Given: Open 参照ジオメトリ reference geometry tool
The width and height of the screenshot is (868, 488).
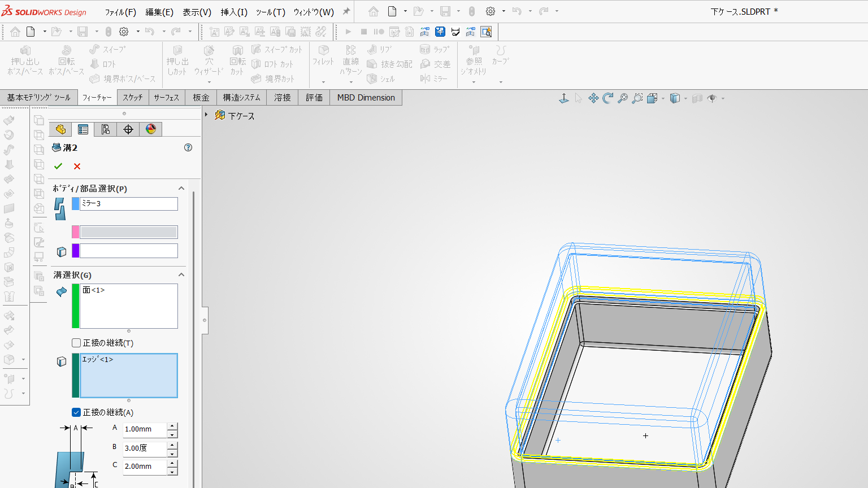Looking at the screenshot, I should 474,61.
